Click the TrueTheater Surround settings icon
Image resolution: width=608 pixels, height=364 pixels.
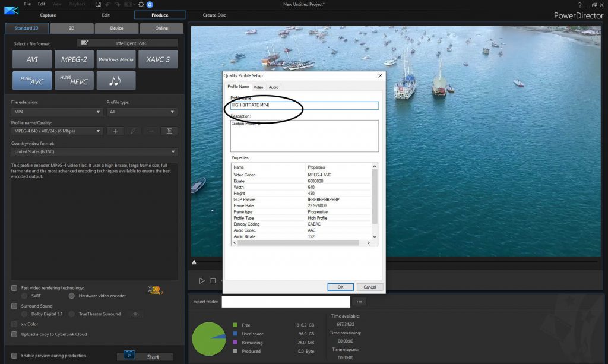[135, 314]
